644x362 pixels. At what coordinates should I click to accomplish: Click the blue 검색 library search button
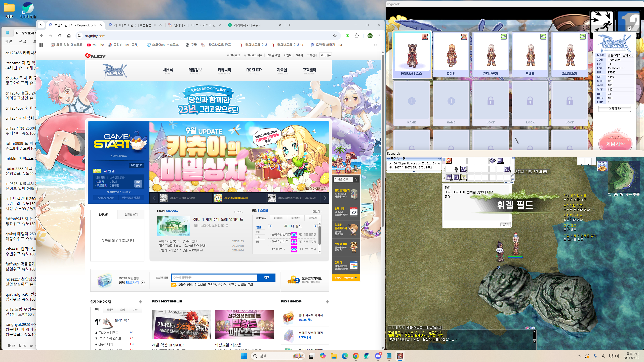point(267,277)
